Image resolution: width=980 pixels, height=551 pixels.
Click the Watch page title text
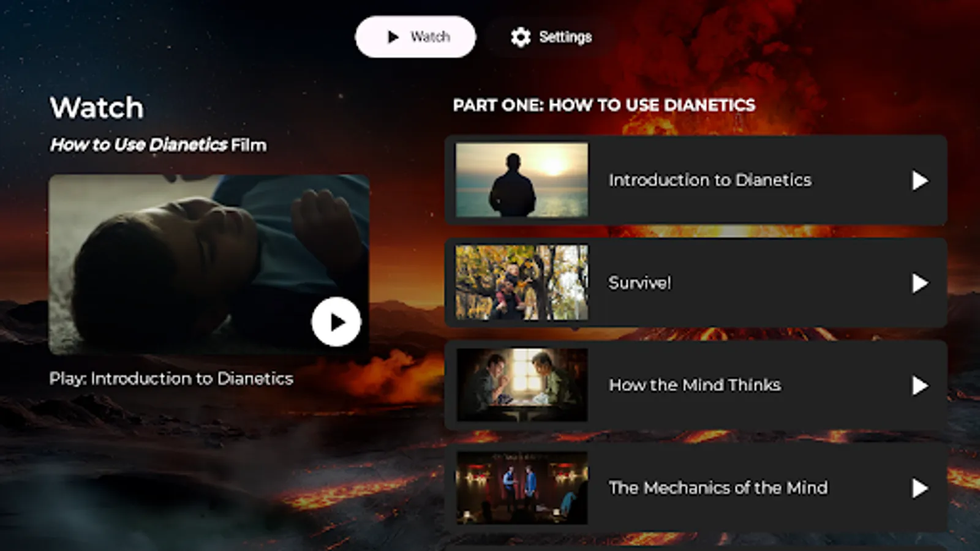click(97, 107)
